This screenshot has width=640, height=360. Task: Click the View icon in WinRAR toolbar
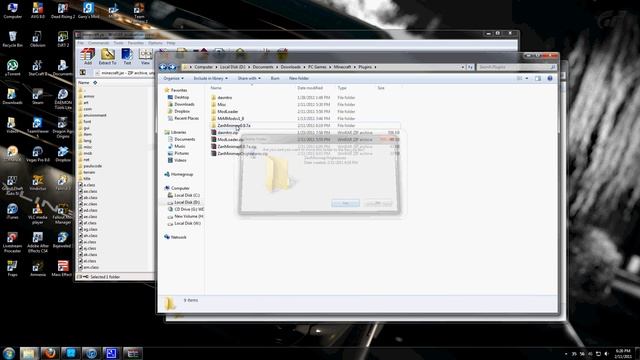145,56
